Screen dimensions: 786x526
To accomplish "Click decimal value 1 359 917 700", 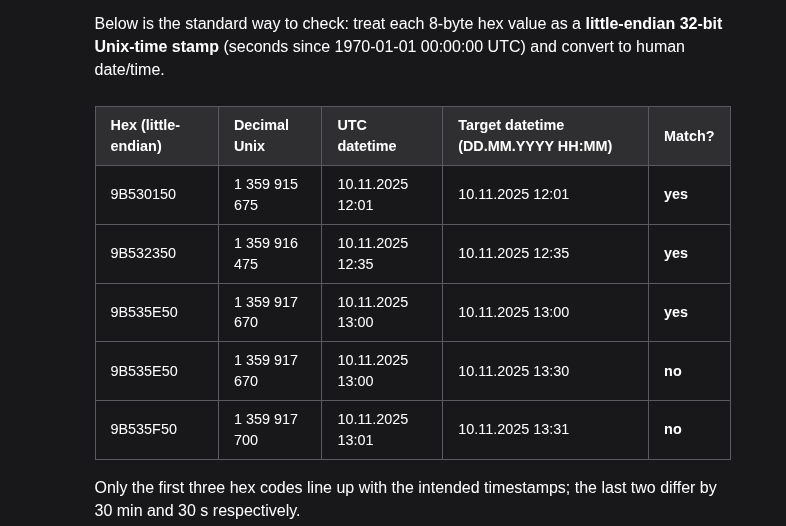I will click(265, 429).
